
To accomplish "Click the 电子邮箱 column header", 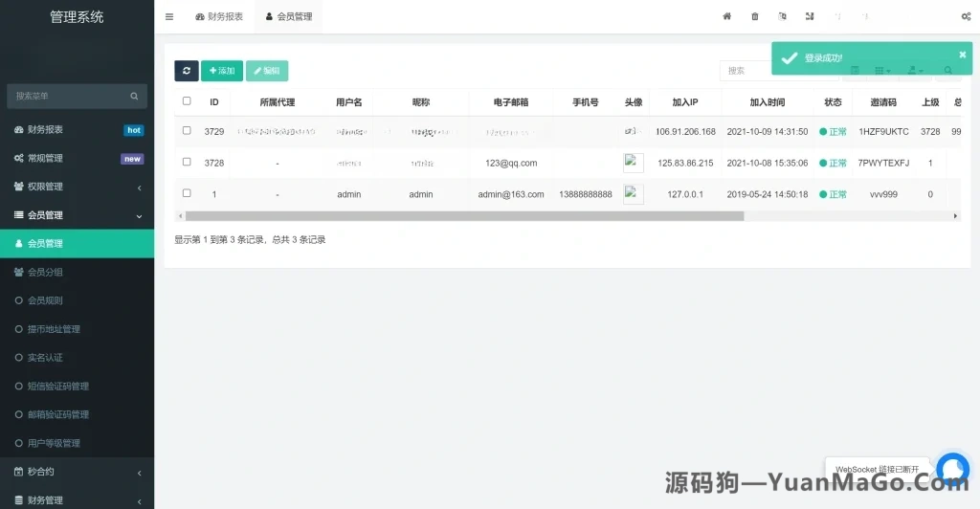I will pos(511,102).
